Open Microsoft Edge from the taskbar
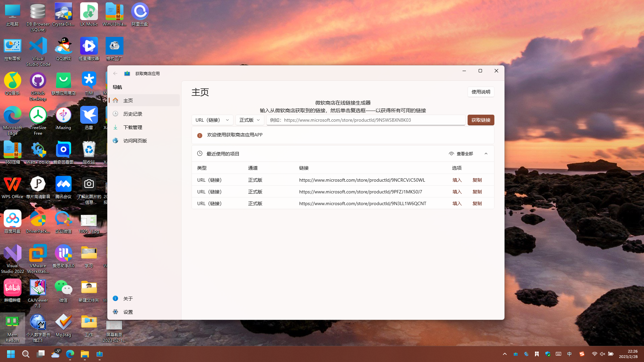The width and height of the screenshot is (644, 362). 70,354
